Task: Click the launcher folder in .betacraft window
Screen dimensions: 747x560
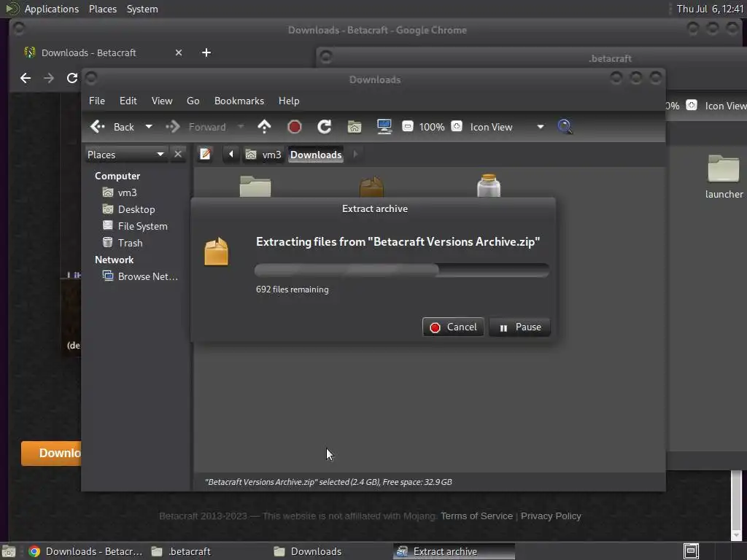Action: coord(724,176)
